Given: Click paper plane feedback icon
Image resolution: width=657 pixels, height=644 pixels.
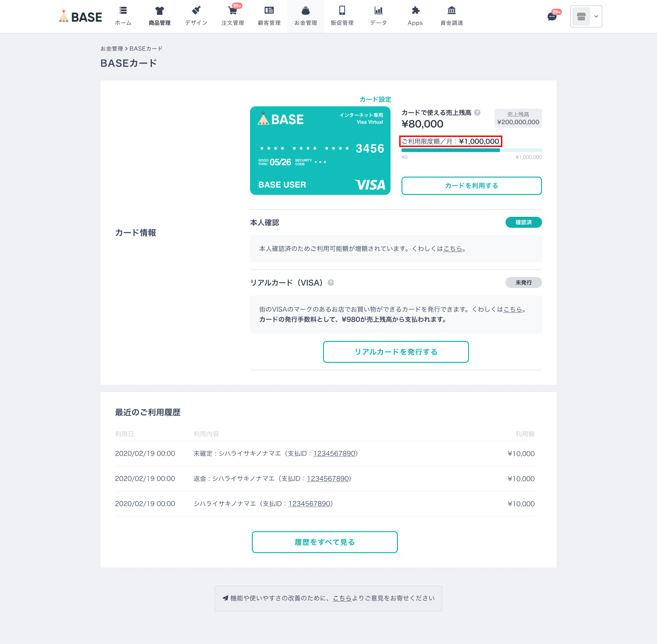Looking at the screenshot, I should (x=225, y=598).
